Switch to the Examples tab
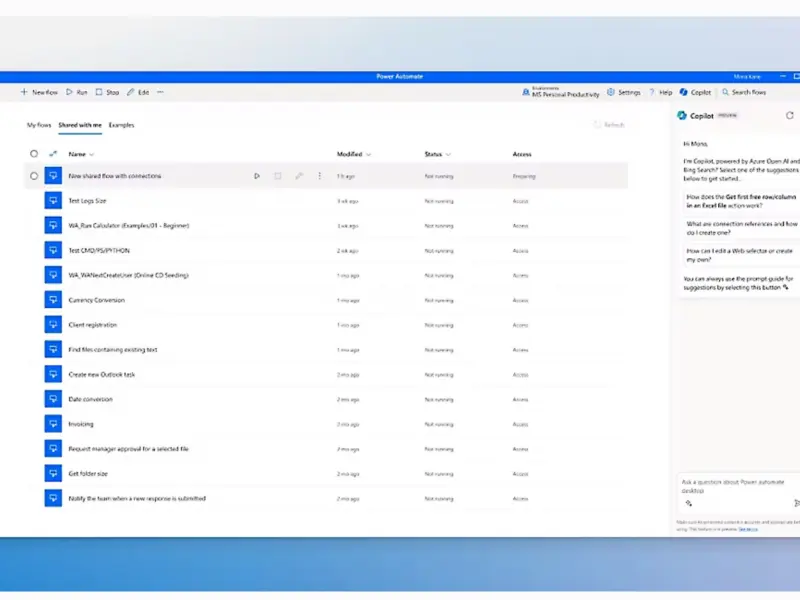This screenshot has height=600, width=800. click(x=121, y=125)
